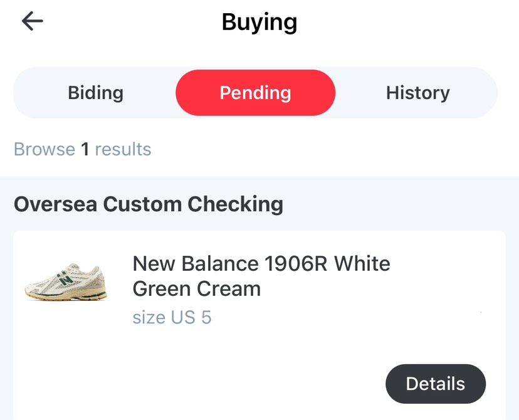Tap the 'size US 5' label

click(x=172, y=317)
